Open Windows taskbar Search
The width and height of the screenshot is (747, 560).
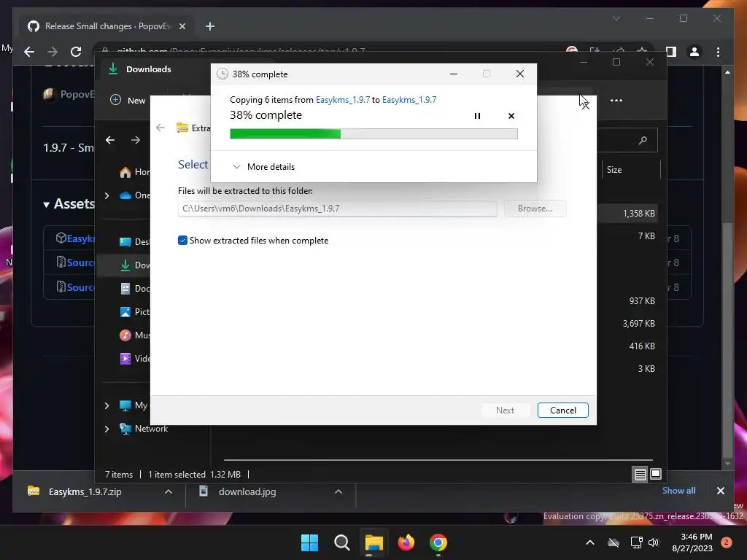click(341, 542)
